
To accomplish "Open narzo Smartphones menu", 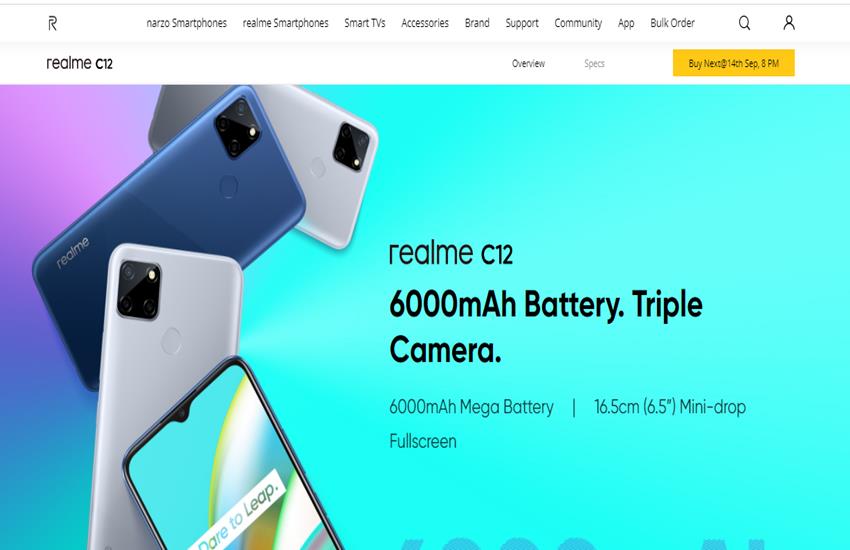I will coord(186,23).
